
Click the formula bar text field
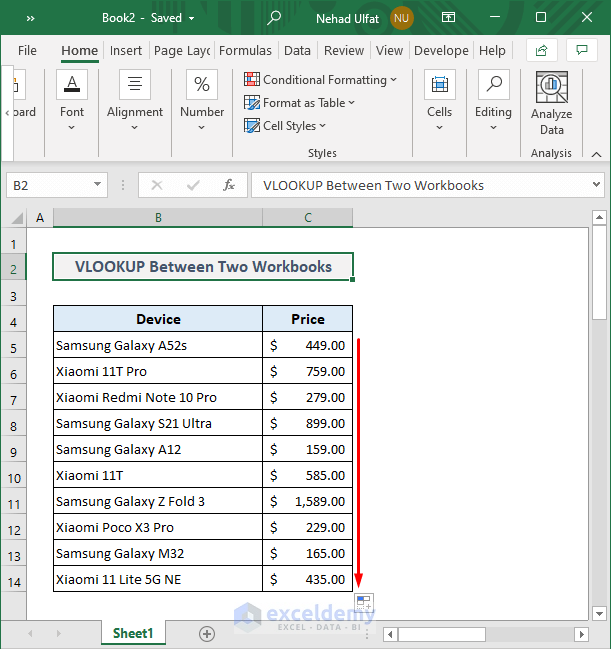tap(420, 185)
